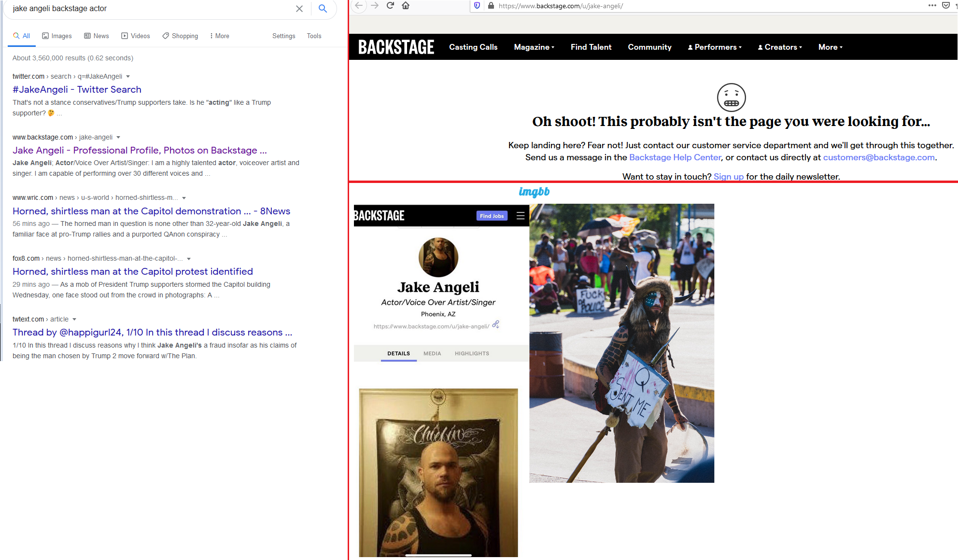Open Community in Backstage navigation
This screenshot has width=958, height=560.
point(649,47)
